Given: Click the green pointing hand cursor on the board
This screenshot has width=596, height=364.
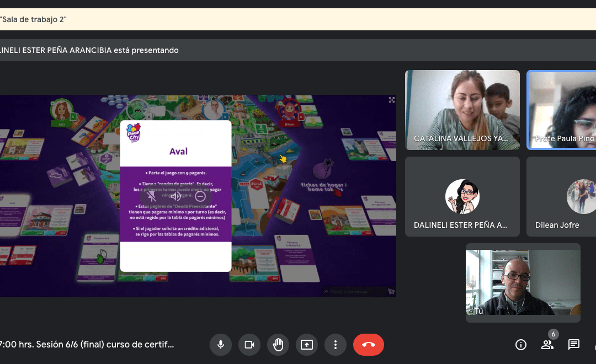Looking at the screenshot, I should (101, 257).
